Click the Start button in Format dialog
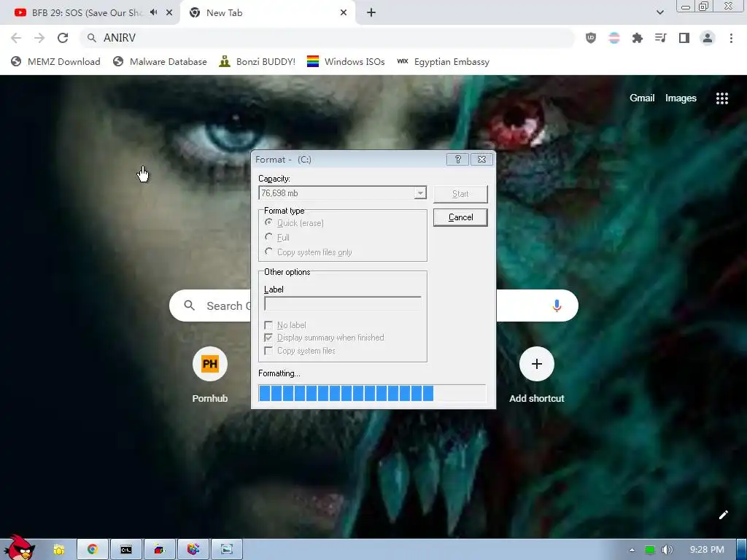Viewport: 747px width, 560px height. click(x=460, y=194)
